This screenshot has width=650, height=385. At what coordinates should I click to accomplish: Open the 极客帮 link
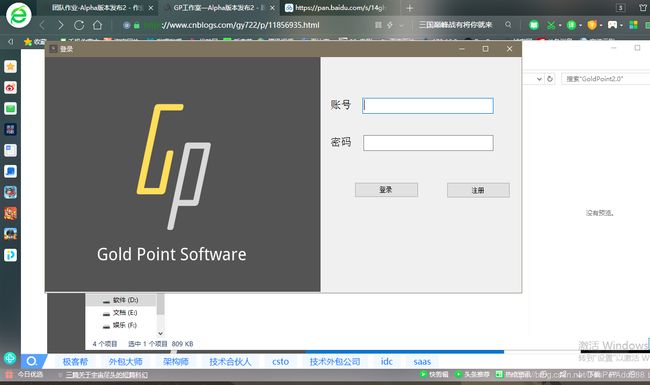pos(75,361)
